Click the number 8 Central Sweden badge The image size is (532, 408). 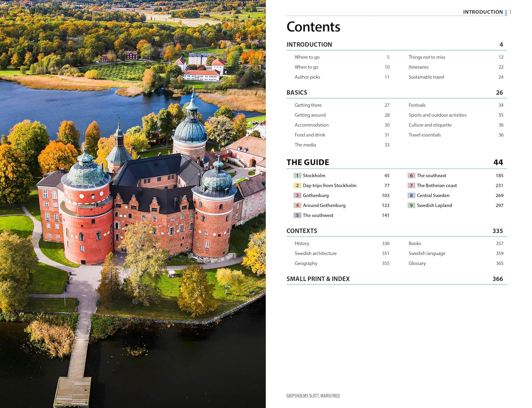[411, 195]
